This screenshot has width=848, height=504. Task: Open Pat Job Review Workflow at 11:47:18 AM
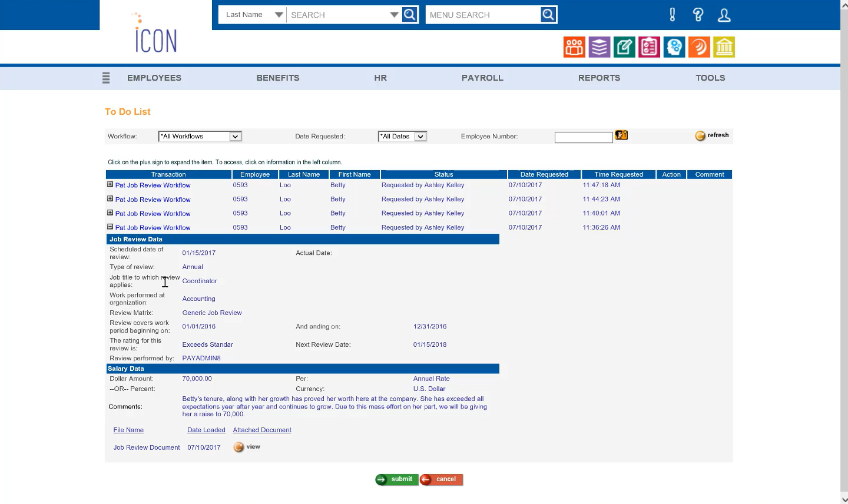(153, 185)
